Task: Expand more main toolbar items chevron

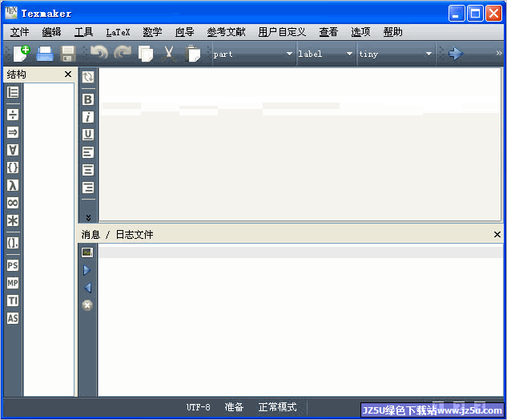Action: click(x=499, y=53)
